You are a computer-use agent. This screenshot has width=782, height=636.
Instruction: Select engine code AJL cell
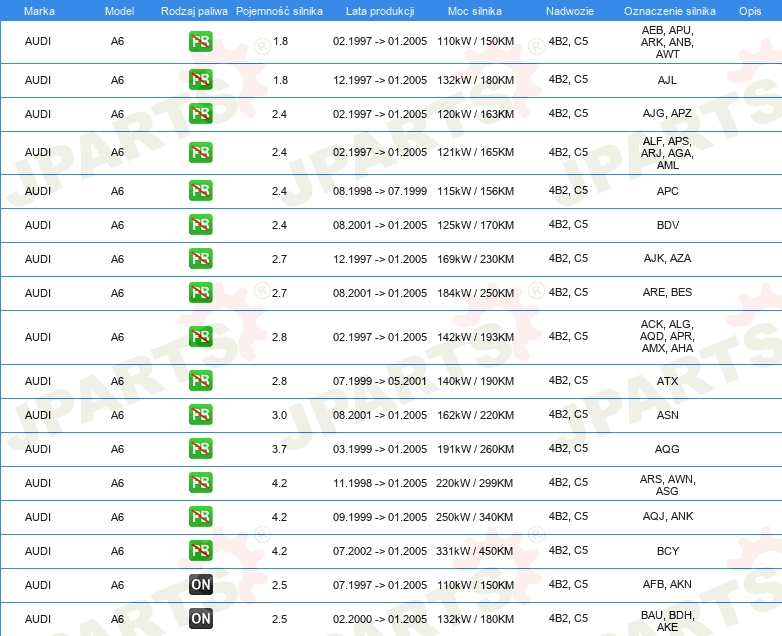tap(667, 80)
